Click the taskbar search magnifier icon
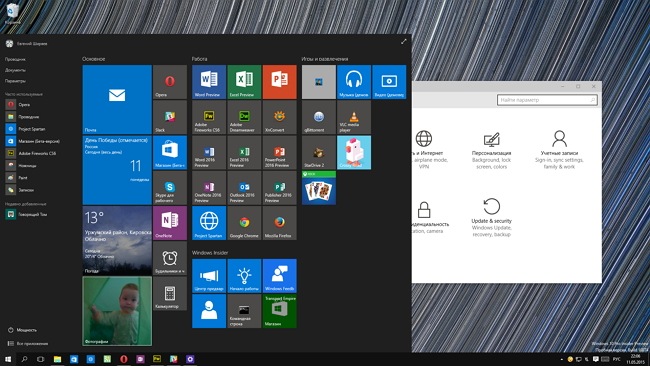The height and width of the screenshot is (366, 650). point(24,359)
